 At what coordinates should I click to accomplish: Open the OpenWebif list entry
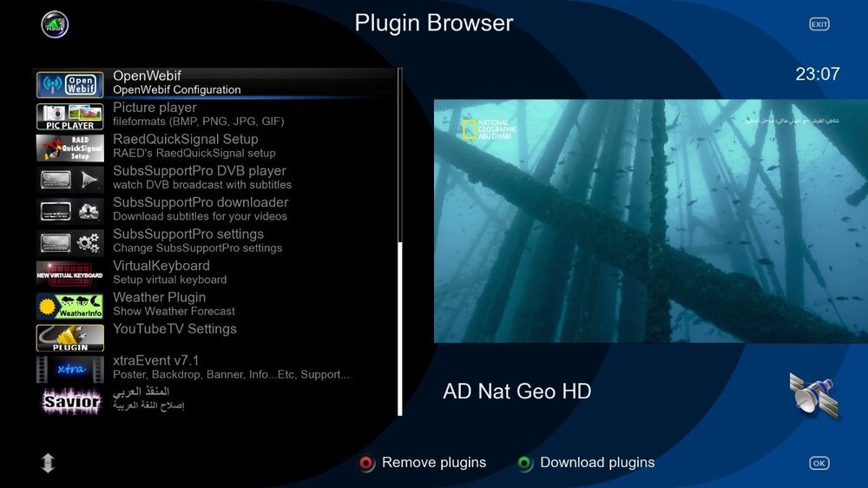pos(216,83)
